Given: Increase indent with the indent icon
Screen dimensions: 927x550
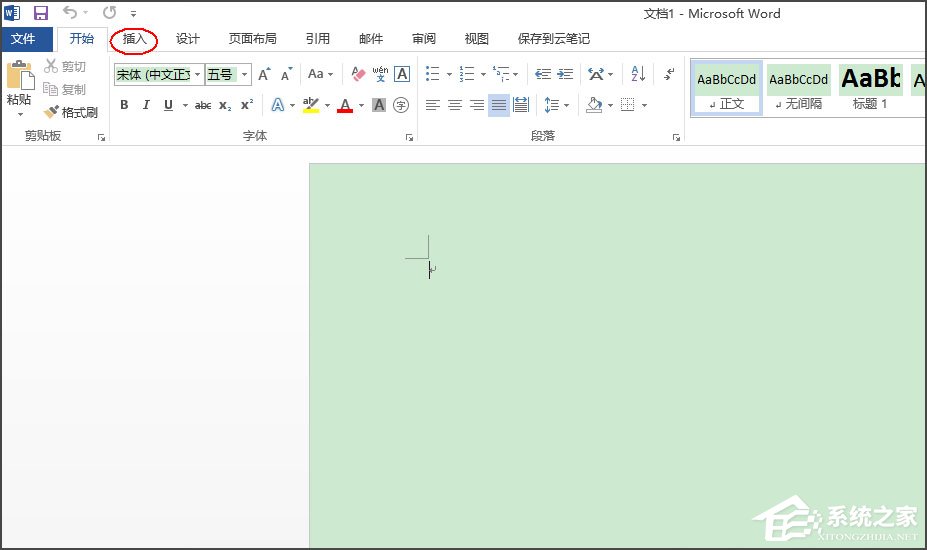Looking at the screenshot, I should (565, 74).
